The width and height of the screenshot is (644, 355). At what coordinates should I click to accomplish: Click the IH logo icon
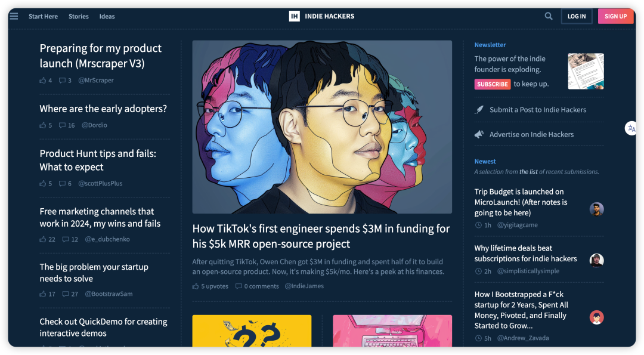[x=294, y=16]
